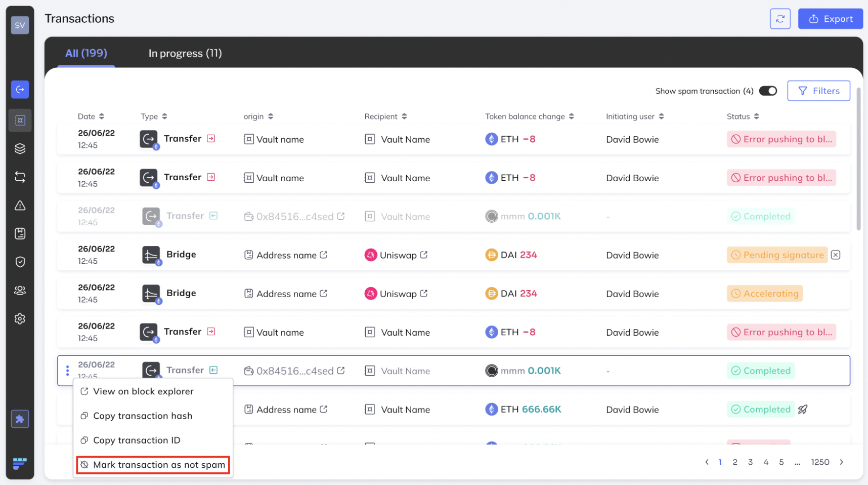Go to previous page with left chevron
Viewport: 868px width, 485px height.
point(707,462)
